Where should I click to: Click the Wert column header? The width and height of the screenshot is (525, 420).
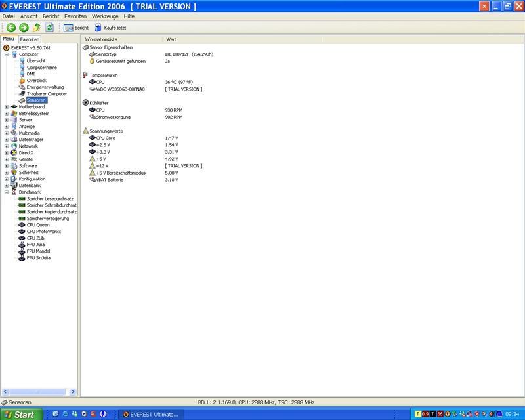click(242, 39)
